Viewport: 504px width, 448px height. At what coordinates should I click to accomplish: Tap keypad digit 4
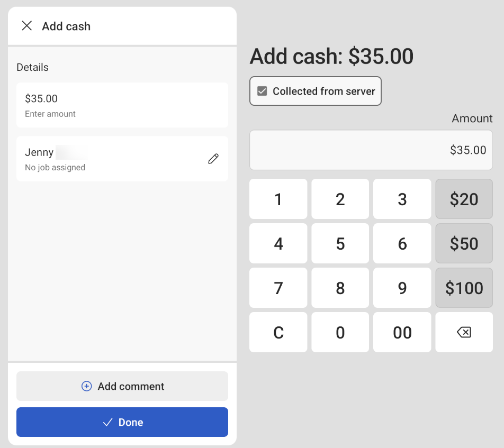click(x=278, y=243)
